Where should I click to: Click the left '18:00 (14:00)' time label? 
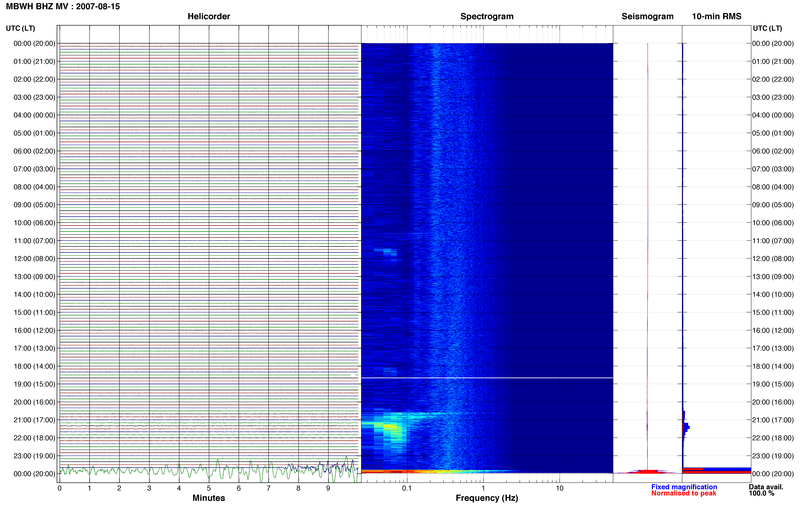click(x=34, y=366)
